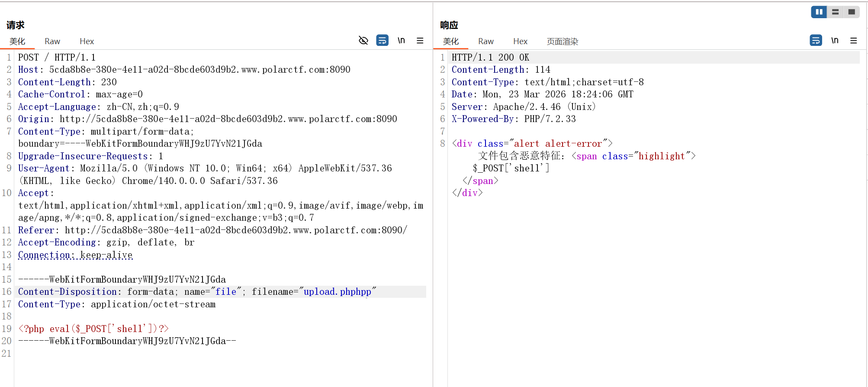The height and width of the screenshot is (387, 868).
Task: Switch request view to 美化 tab
Action: coord(17,42)
